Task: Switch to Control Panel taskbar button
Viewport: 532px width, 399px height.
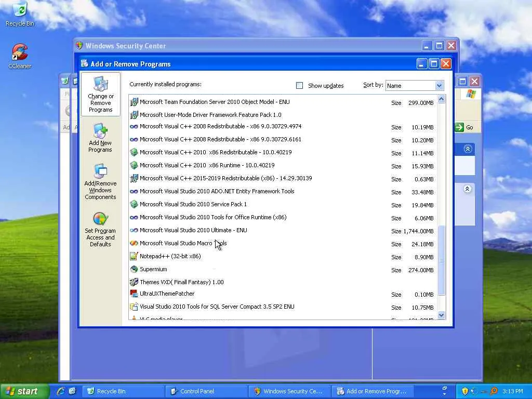Action: tap(206, 391)
